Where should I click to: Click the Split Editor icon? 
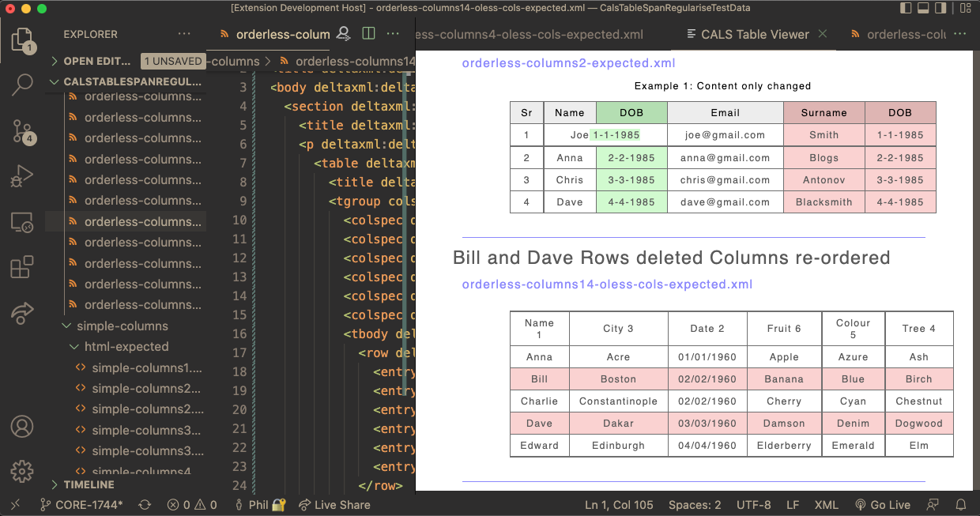[x=368, y=34]
